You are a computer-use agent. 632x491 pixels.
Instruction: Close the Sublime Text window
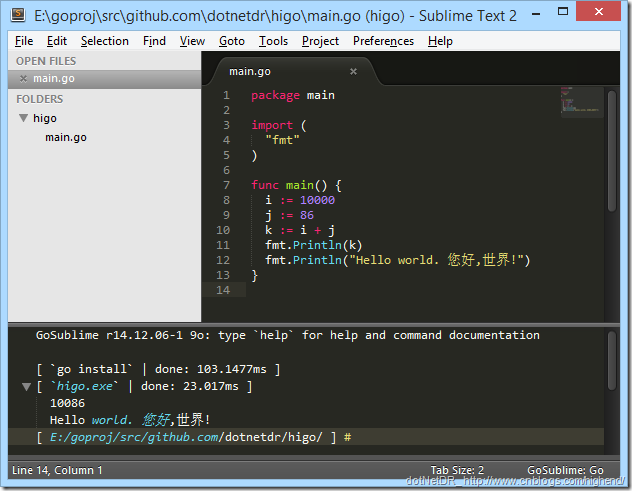[599, 11]
